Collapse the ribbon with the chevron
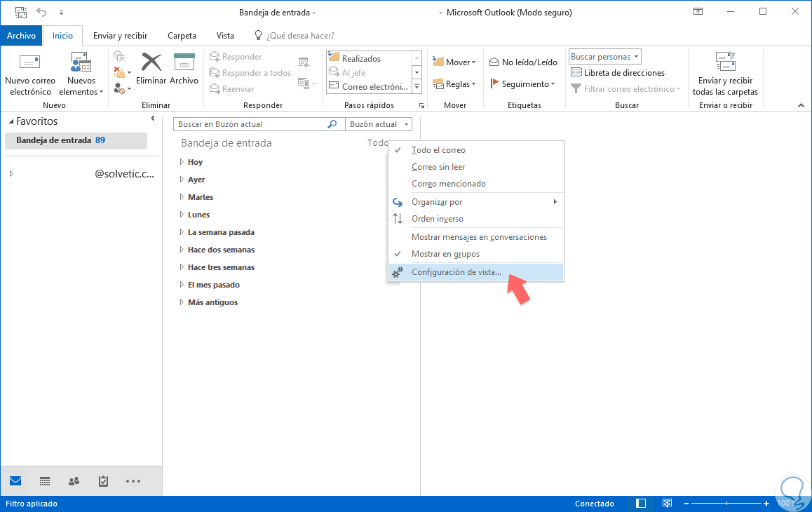 click(801, 105)
